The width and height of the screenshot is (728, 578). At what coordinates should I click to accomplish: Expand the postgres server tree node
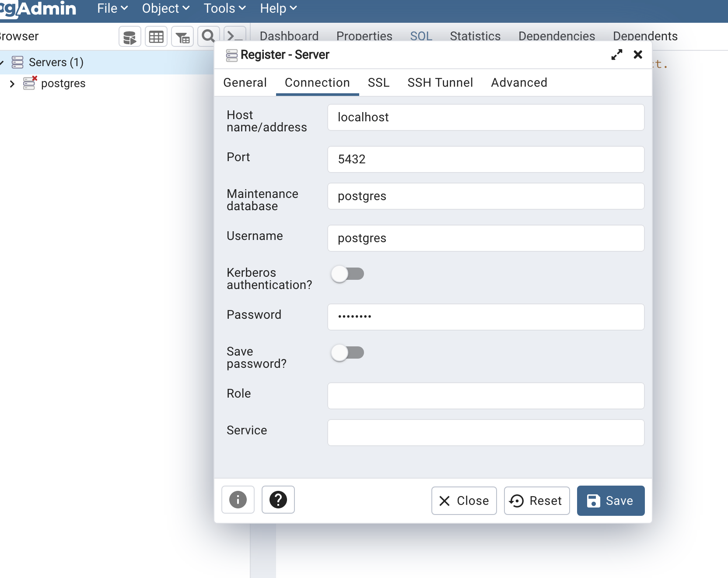click(x=12, y=84)
